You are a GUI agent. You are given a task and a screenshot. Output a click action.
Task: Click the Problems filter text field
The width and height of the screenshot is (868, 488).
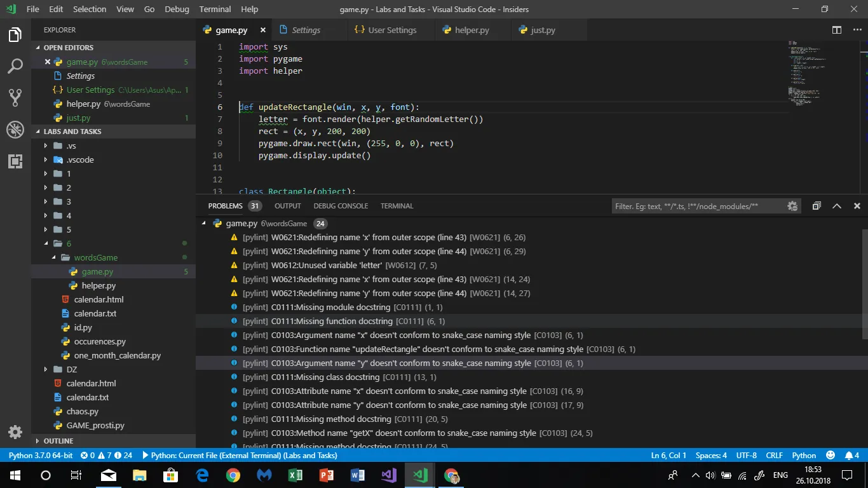coord(697,206)
